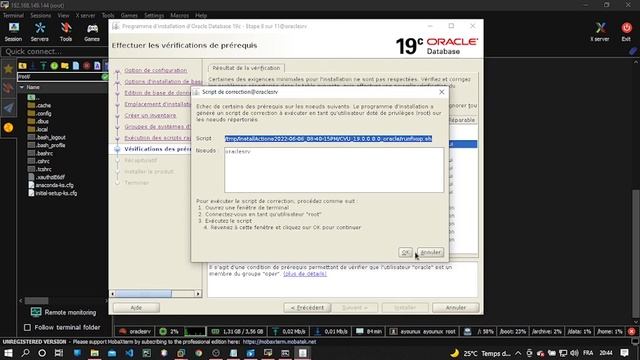Viewport: 640px width, 360px height.
Task: Go to Créer un inventaire step
Action: (x=150, y=116)
